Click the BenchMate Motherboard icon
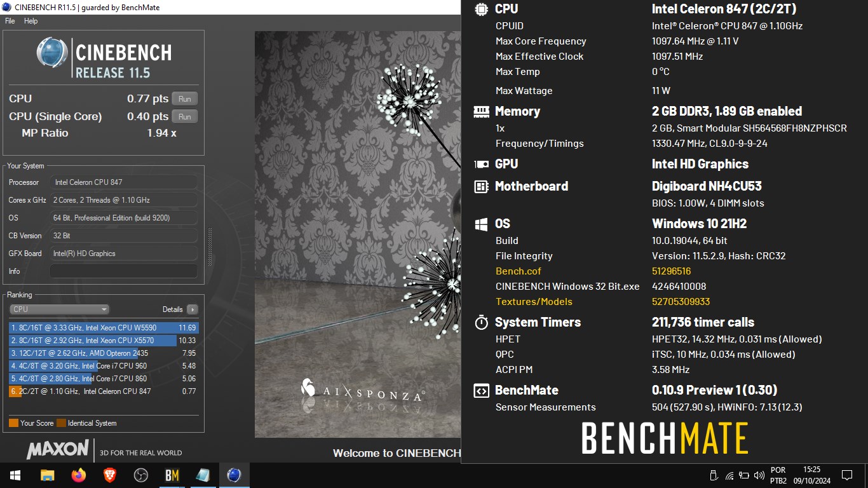Viewport: 868px width, 488px height. pos(482,186)
